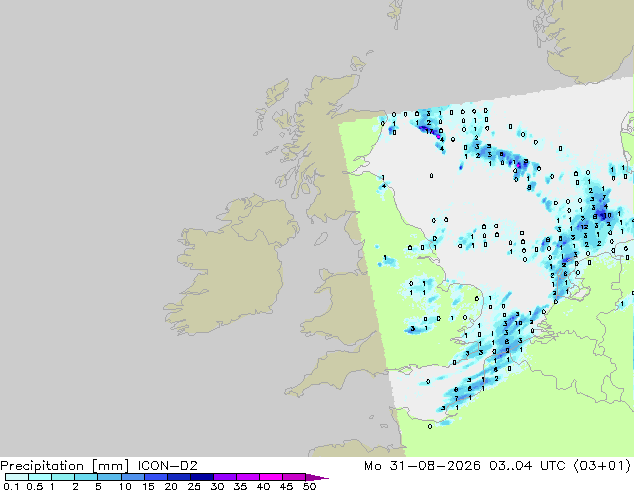This screenshot has height=490, width=634.
Task: Click the legend tick label 20
Action: point(171,486)
